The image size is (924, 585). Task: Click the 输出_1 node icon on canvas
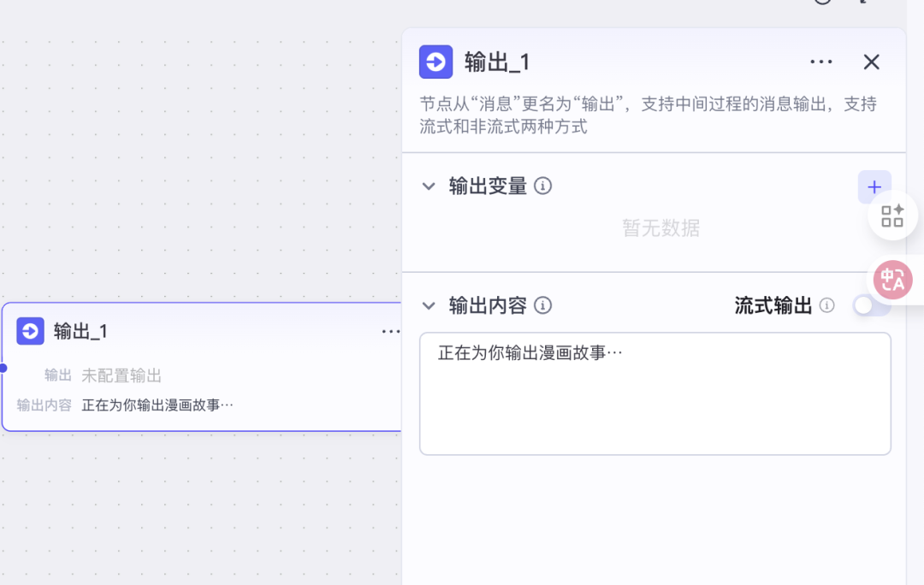[x=31, y=331]
